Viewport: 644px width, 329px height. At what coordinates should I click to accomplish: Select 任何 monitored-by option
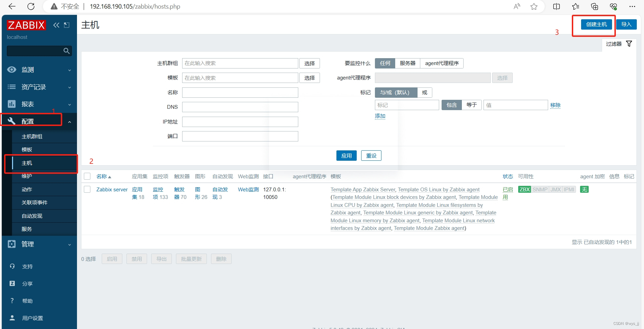(385, 63)
